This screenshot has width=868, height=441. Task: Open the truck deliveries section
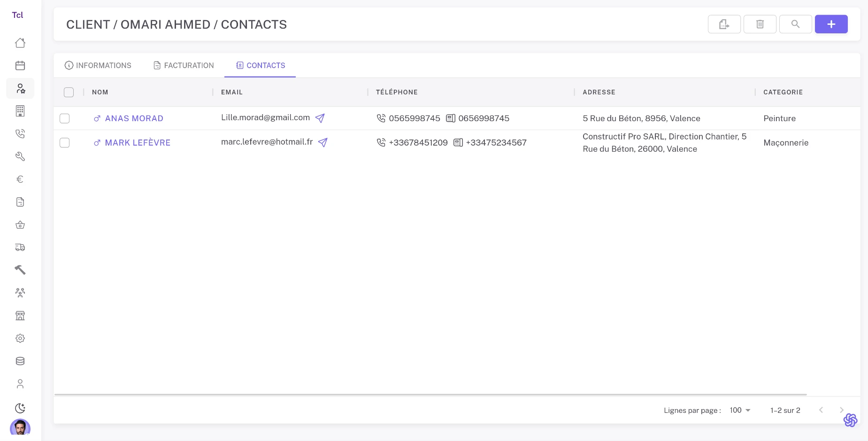[x=20, y=247]
